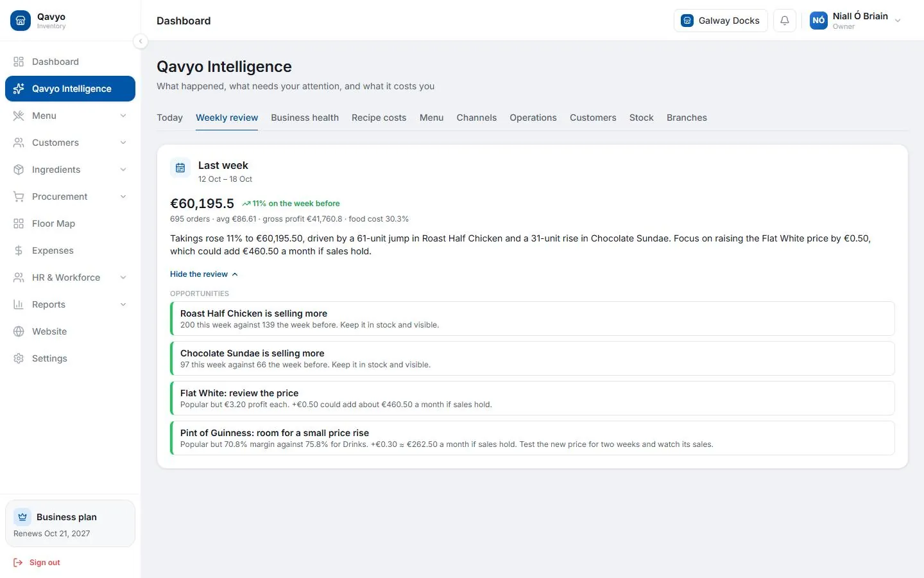Viewport: 924px width, 578px height.
Task: Open the Flat White price review card
Action: tap(533, 398)
